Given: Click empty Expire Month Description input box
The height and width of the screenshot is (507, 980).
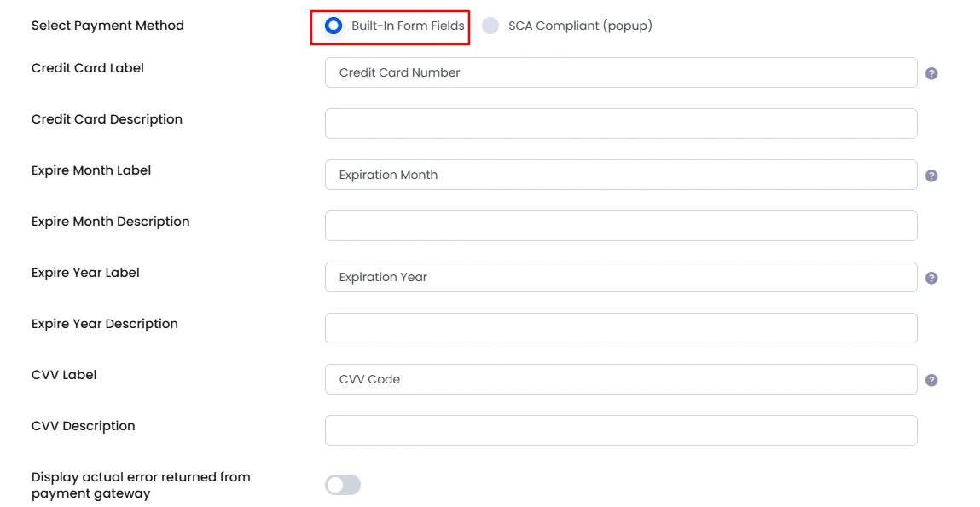Looking at the screenshot, I should pos(621,226).
